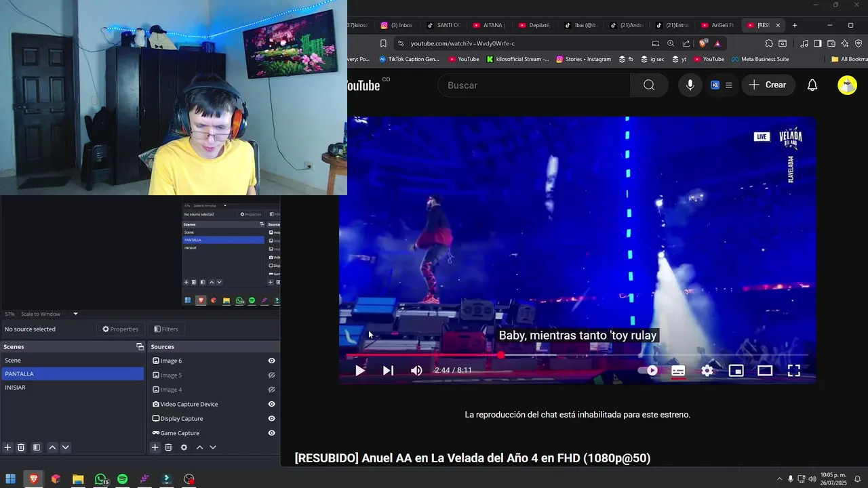Open a new browser tab
The height and width of the screenshot is (488, 868).
[x=795, y=25]
